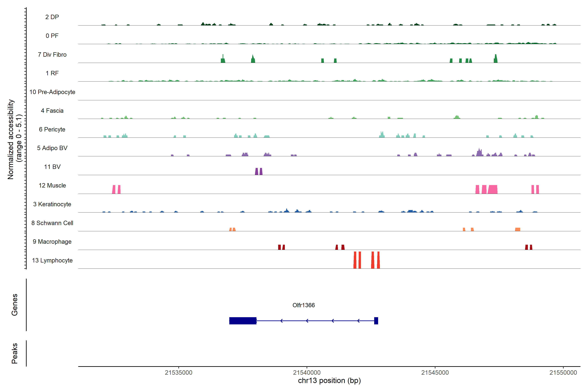This screenshot has width=588, height=392.
Task: Click the Genes panel label
Action: (x=15, y=305)
